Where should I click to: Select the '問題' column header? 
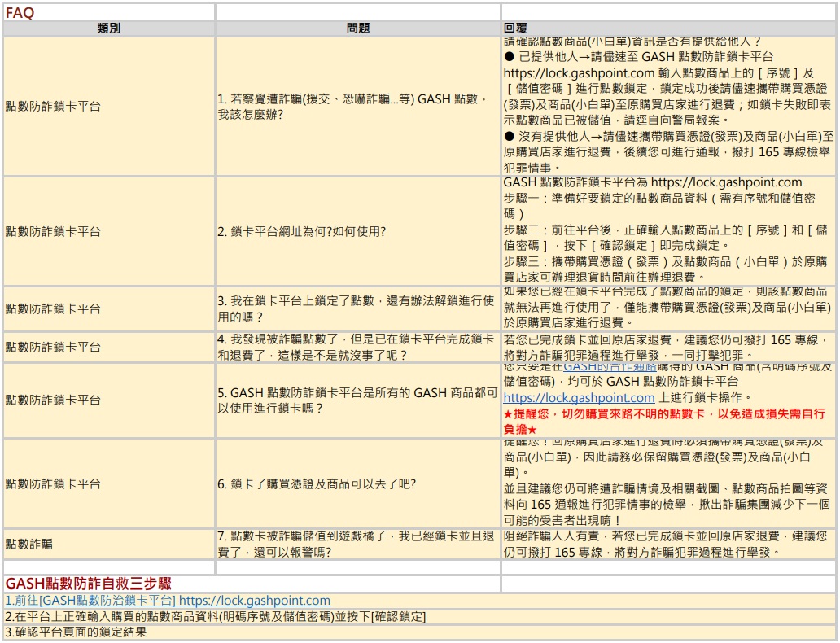[358, 28]
